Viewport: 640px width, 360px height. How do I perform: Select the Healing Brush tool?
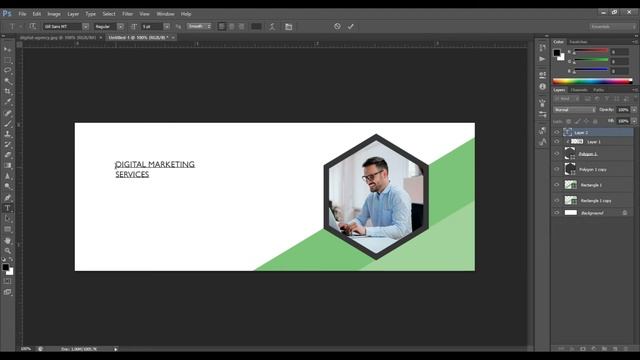click(x=7, y=113)
